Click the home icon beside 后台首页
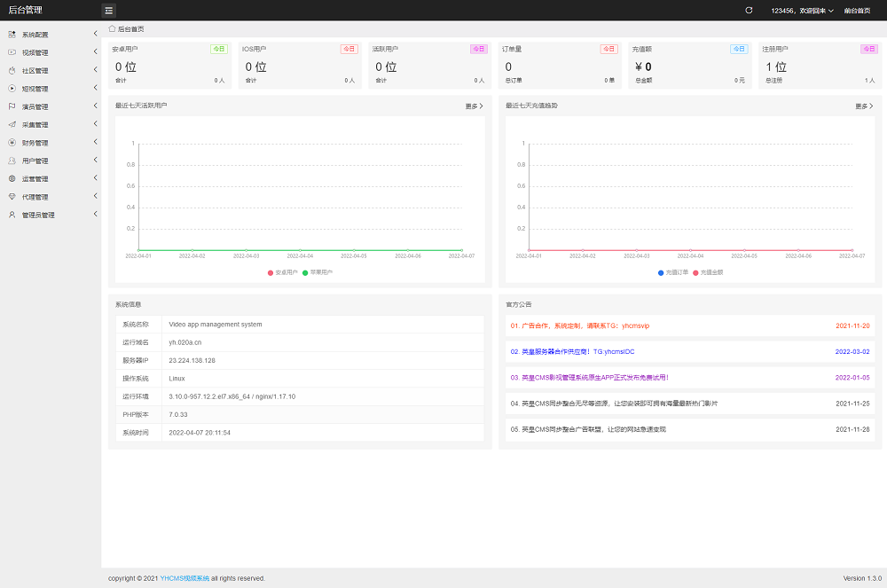Viewport: 887px width, 588px height. pyautogui.click(x=112, y=29)
